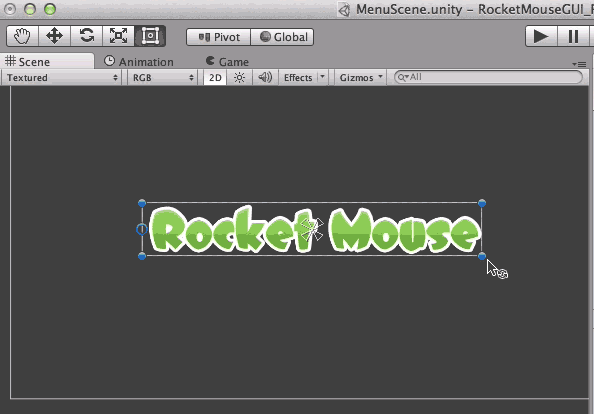The width and height of the screenshot is (594, 414).
Task: Select the Rotate tool
Action: (87, 36)
